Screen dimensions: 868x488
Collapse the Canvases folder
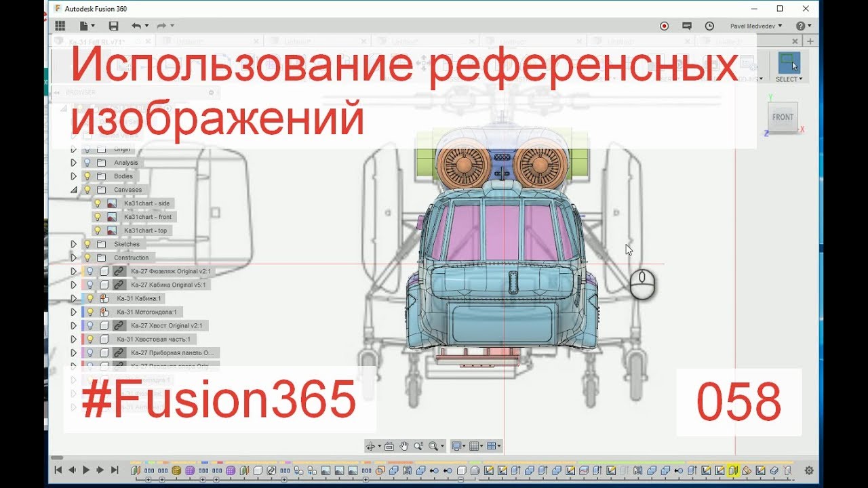click(x=74, y=190)
